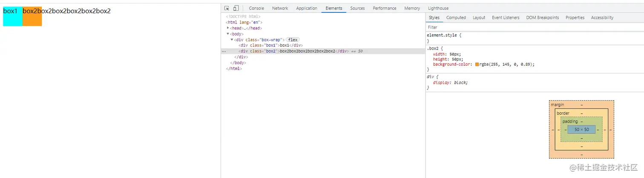Click the closing </body> tag line
Viewport: 644px width, 178px height.
[238, 62]
